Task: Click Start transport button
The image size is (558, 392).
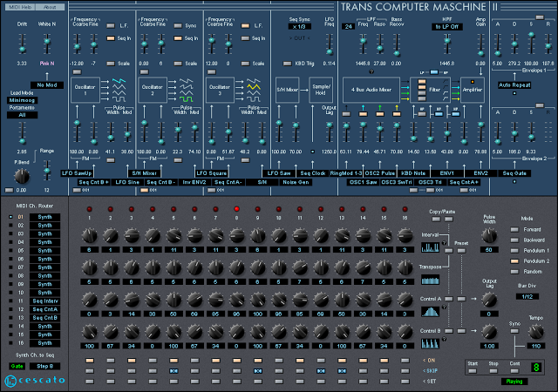Action: coord(473,371)
